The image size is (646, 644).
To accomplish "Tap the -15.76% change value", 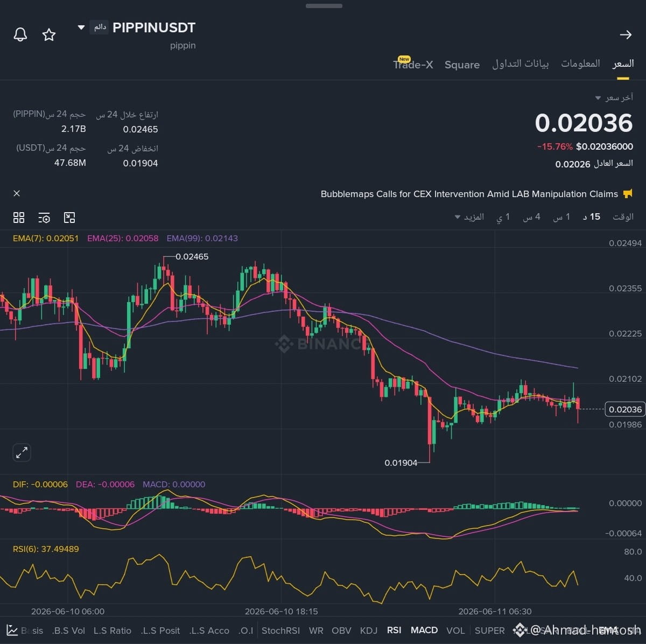I will coord(554,146).
